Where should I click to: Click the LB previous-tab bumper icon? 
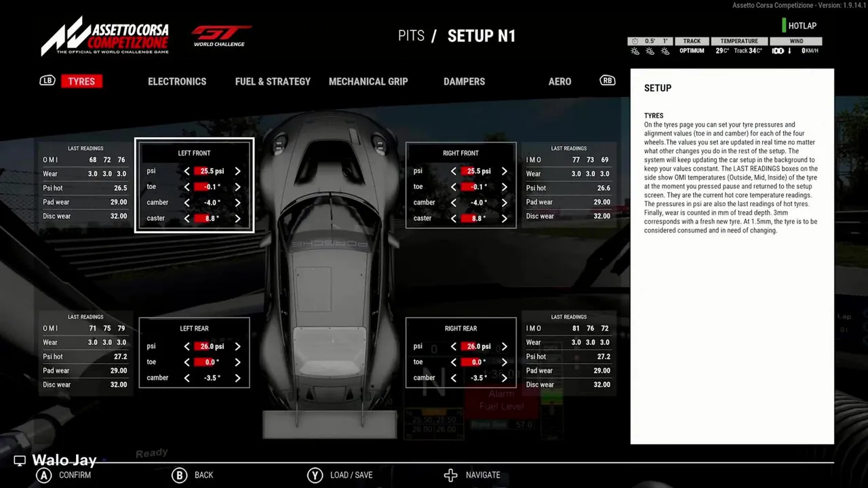pos(47,81)
